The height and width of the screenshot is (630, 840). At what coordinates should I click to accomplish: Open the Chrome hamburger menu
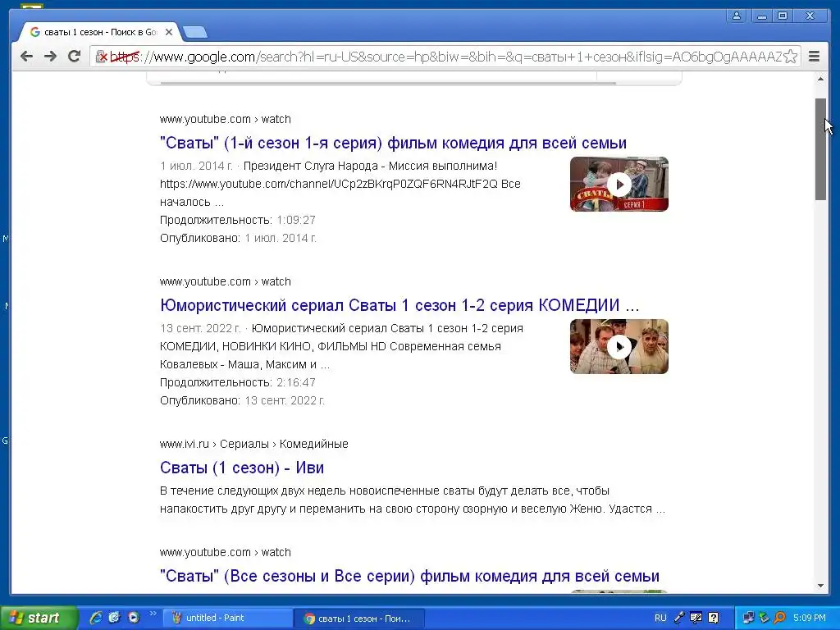[x=815, y=57]
